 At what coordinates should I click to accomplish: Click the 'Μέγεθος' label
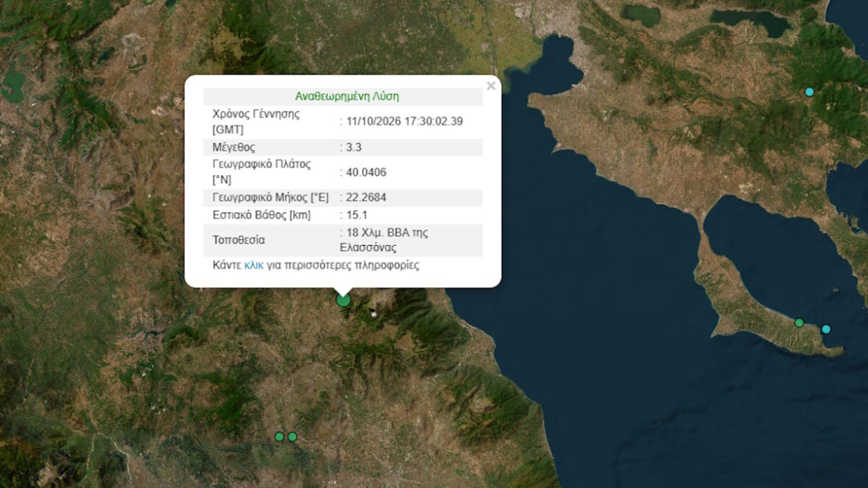(x=234, y=147)
